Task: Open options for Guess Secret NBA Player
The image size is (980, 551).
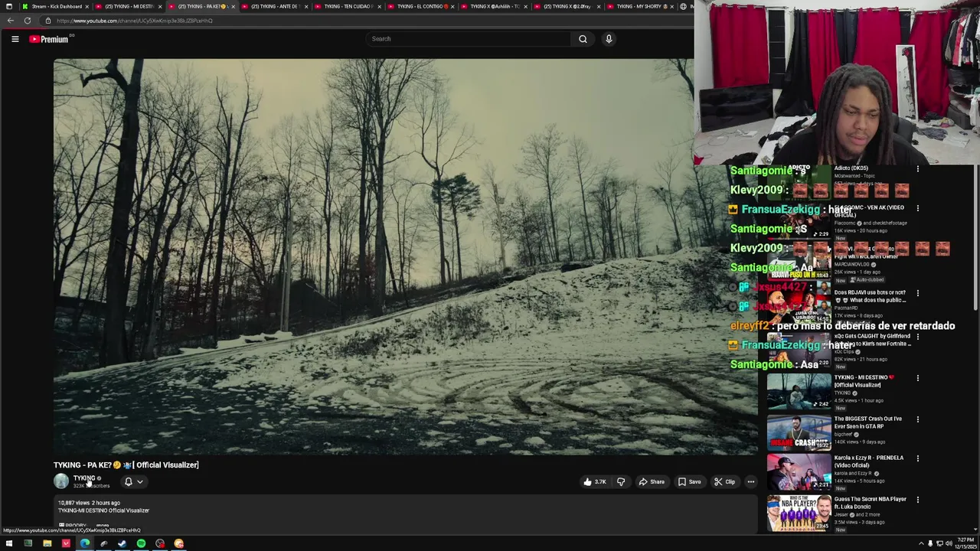Action: click(x=918, y=500)
